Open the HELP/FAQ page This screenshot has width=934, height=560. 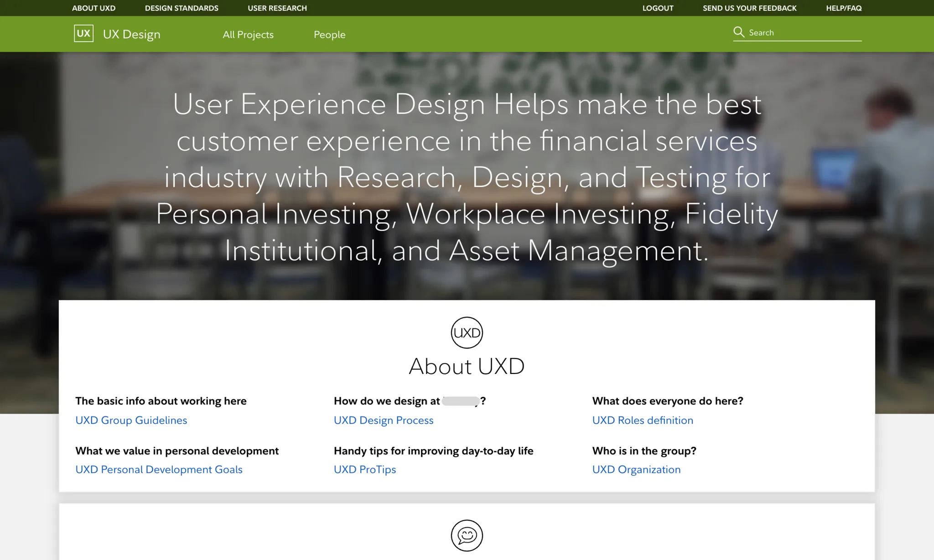tap(844, 8)
